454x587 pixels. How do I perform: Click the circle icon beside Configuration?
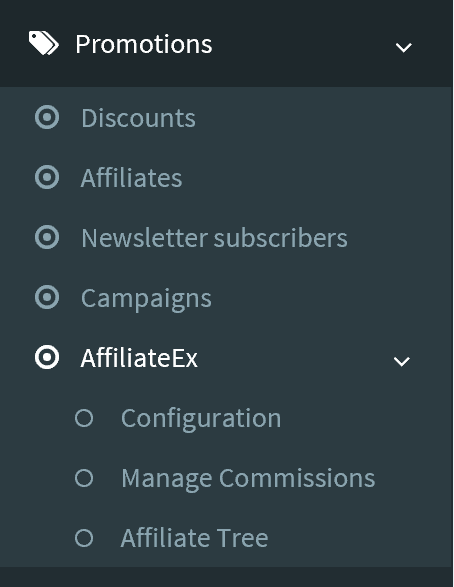84,418
